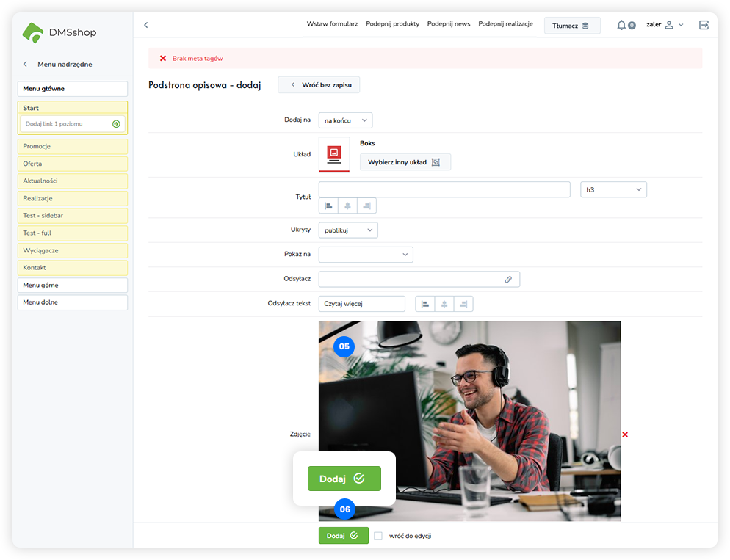The width and height of the screenshot is (730, 560).
Task: Click the 'Wróć bez zapisu' button
Action: point(319,85)
